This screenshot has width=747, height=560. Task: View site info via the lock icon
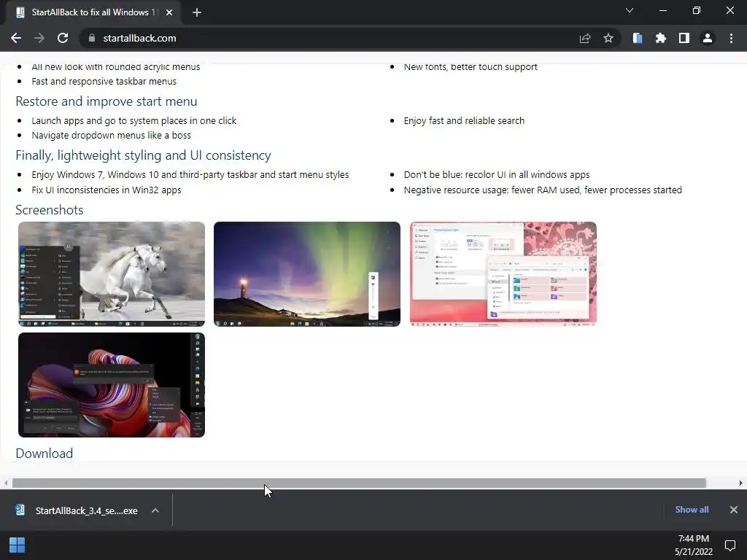click(92, 38)
